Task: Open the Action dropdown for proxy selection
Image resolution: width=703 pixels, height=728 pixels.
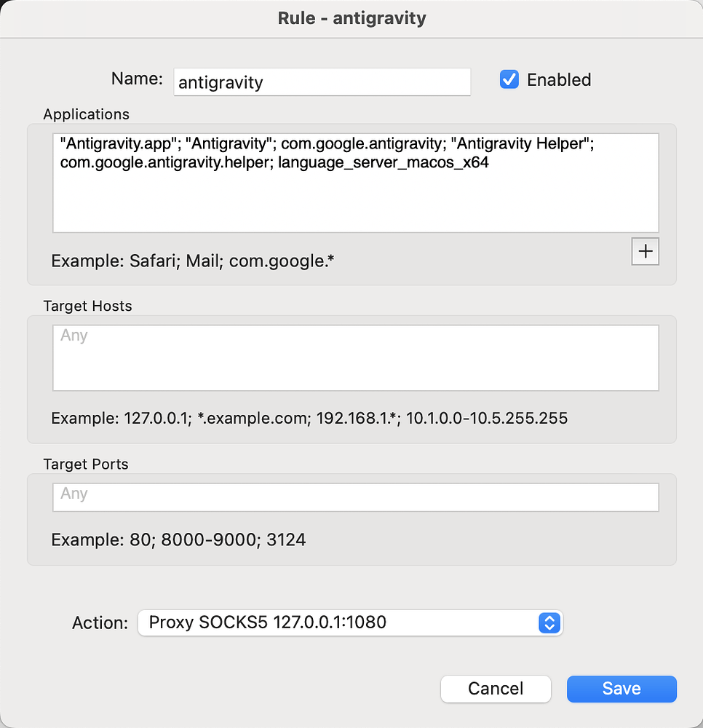Action: 350,622
